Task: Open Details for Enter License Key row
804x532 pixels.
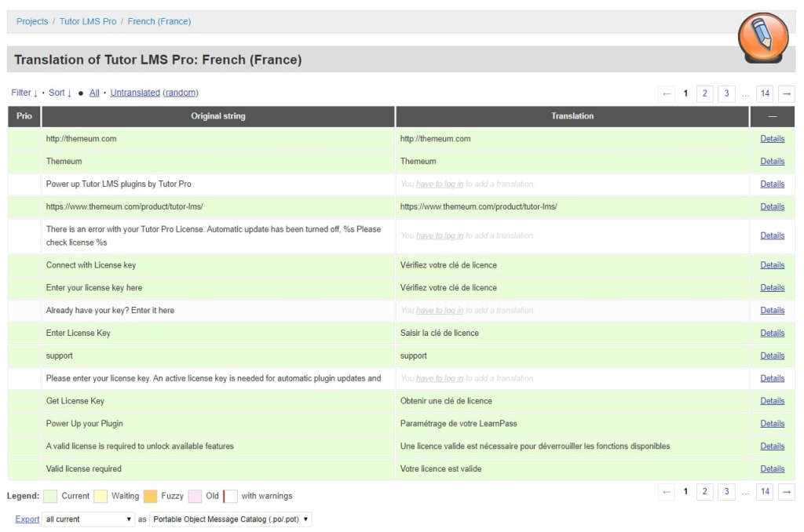Action: coord(773,333)
